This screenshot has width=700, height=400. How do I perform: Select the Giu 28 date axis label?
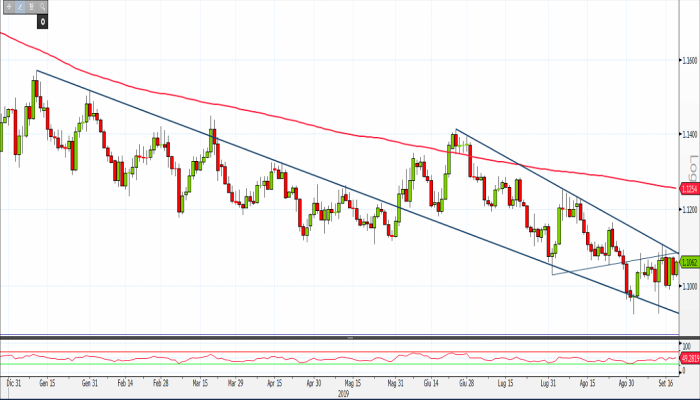466,383
